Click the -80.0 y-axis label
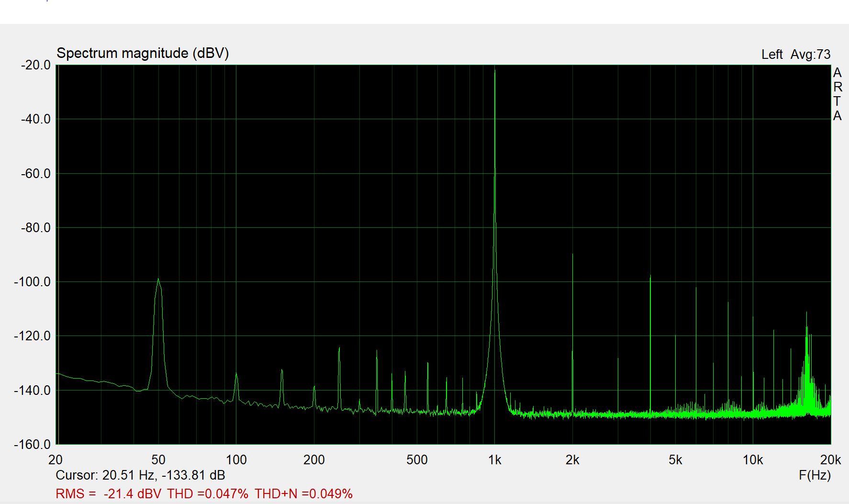Screen dimensions: 849x504 (x=36, y=228)
